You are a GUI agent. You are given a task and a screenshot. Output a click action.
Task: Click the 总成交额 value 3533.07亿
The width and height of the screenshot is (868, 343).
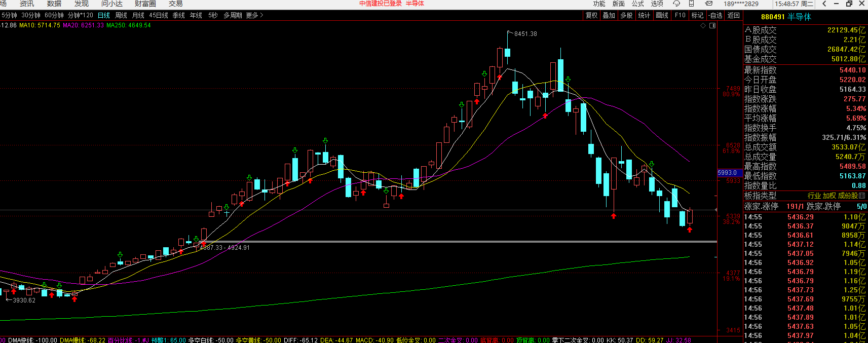coord(848,147)
